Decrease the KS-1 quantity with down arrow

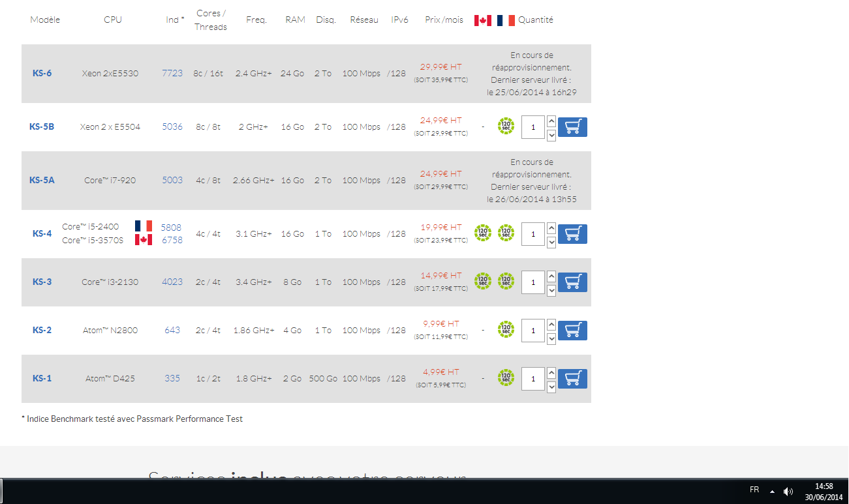click(551, 387)
